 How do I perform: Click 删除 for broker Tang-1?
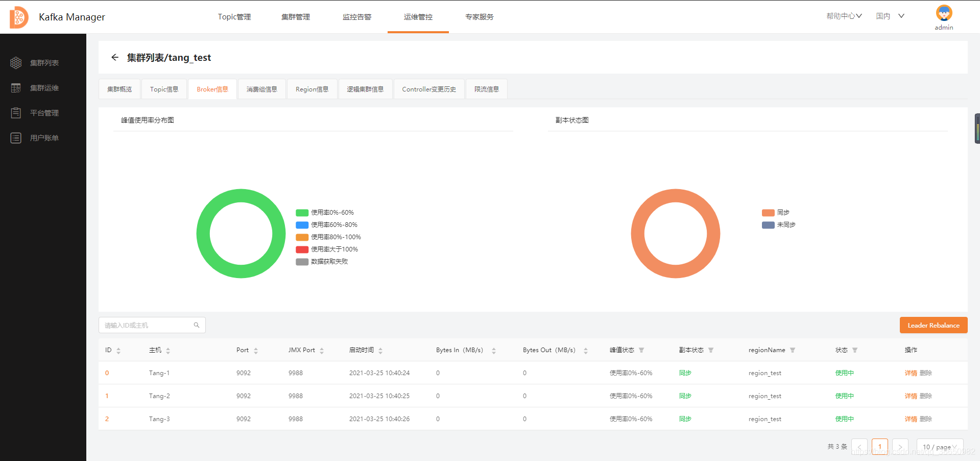926,373
